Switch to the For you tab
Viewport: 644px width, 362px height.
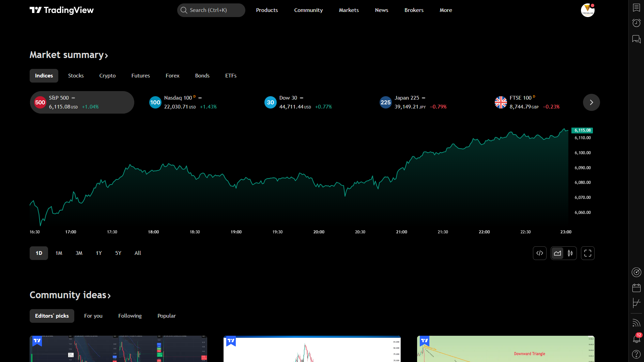pyautogui.click(x=93, y=316)
